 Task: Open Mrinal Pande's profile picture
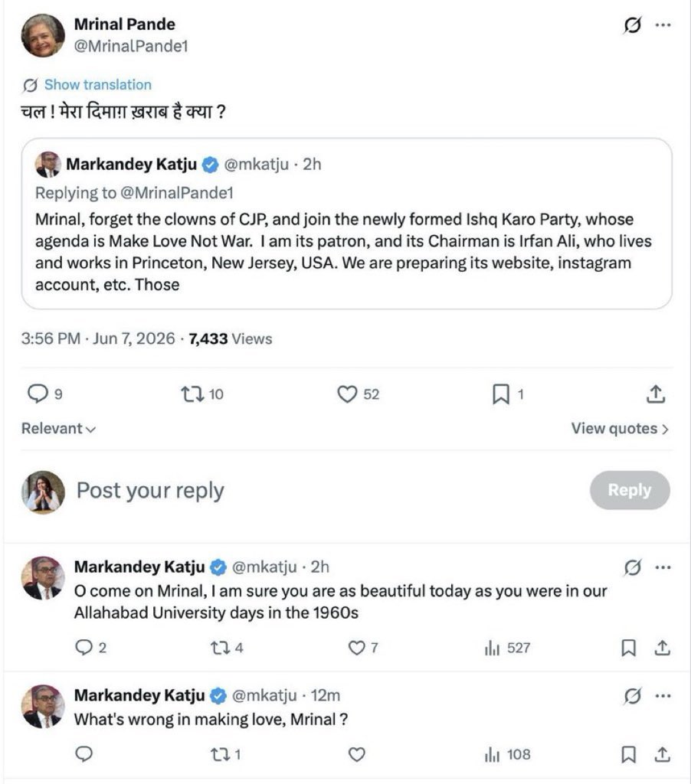pos(43,35)
